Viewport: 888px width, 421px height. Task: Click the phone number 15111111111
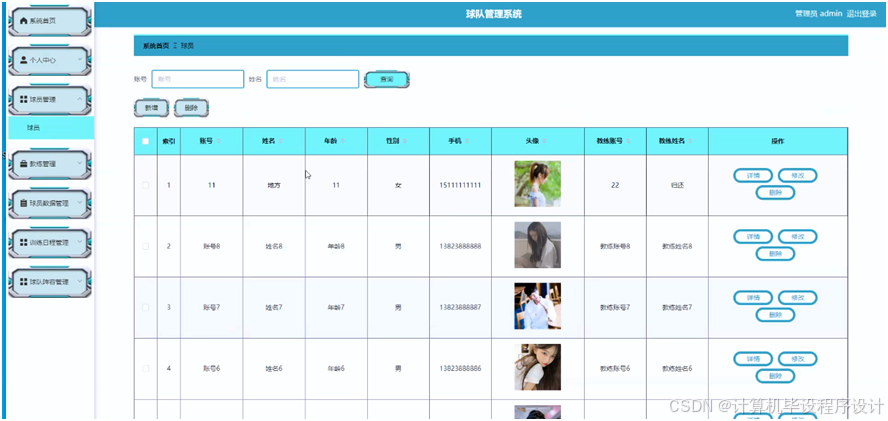coord(460,185)
